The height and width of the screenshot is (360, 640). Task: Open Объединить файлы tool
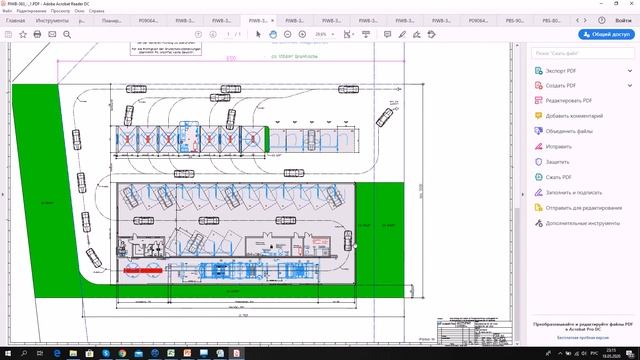click(x=564, y=131)
